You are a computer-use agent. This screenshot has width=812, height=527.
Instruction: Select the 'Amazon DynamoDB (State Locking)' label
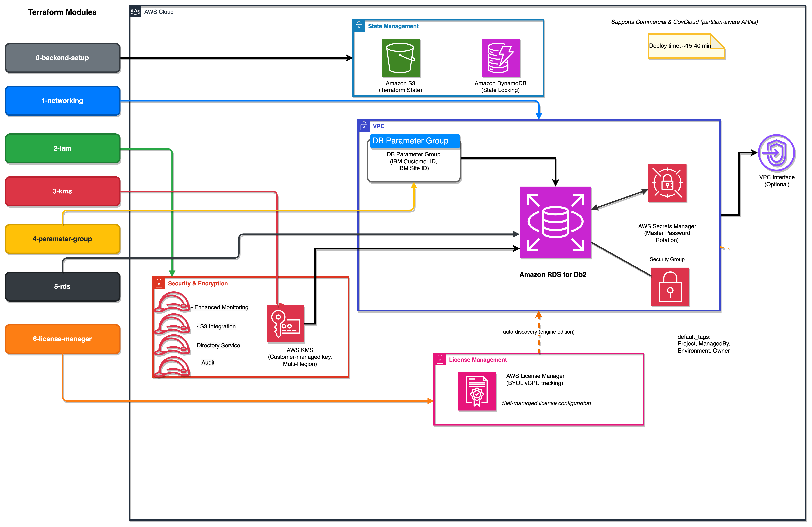501,87
